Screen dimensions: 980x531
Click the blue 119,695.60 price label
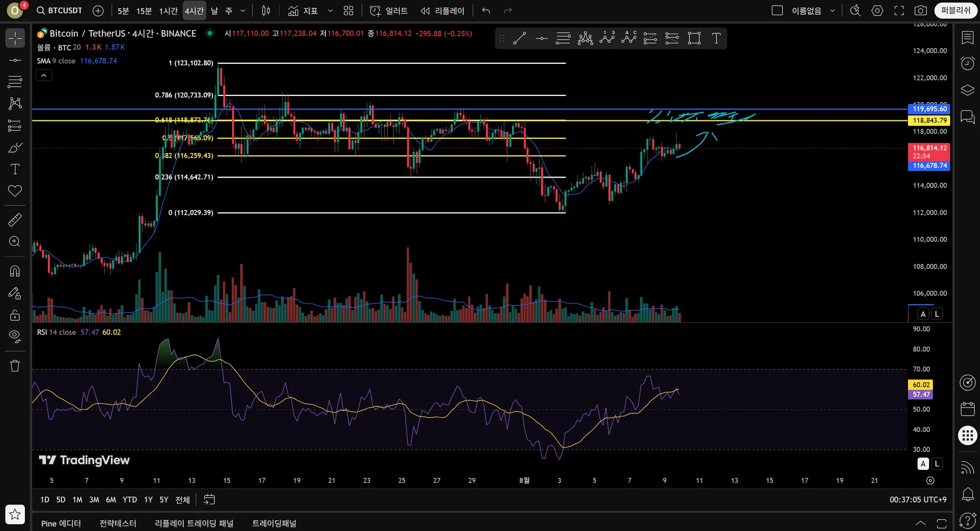pos(929,109)
